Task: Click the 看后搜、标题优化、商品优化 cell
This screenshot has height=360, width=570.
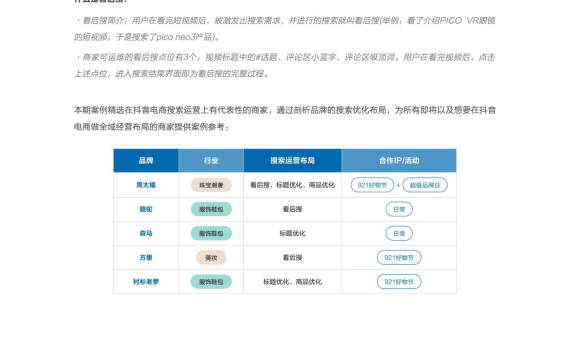Action: [x=292, y=185]
